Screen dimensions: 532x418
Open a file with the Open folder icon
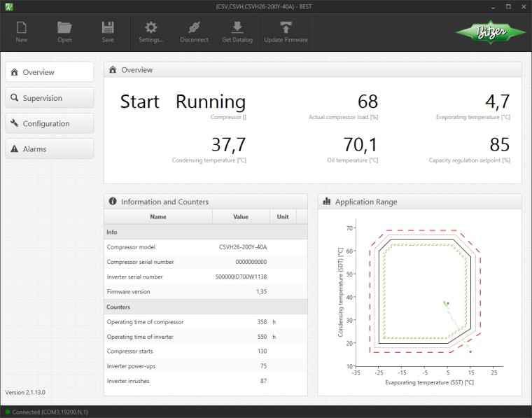[64, 32]
